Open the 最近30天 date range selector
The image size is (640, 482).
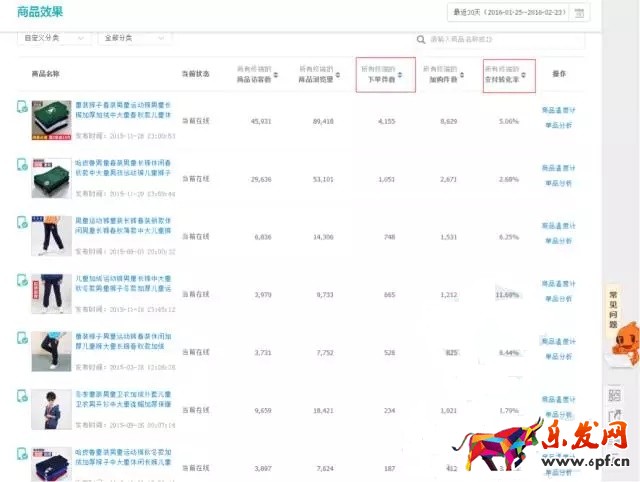click(x=507, y=13)
